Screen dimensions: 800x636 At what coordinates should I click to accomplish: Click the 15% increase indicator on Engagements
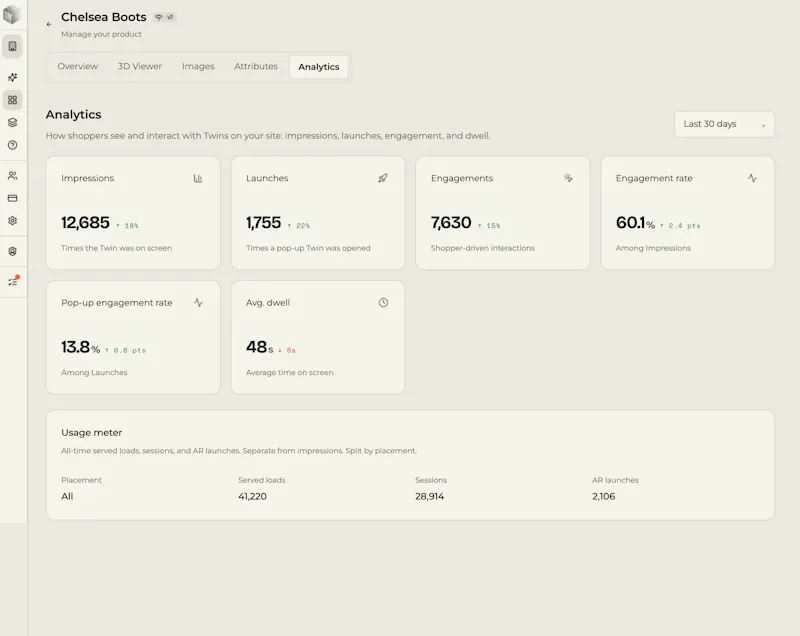click(x=489, y=225)
